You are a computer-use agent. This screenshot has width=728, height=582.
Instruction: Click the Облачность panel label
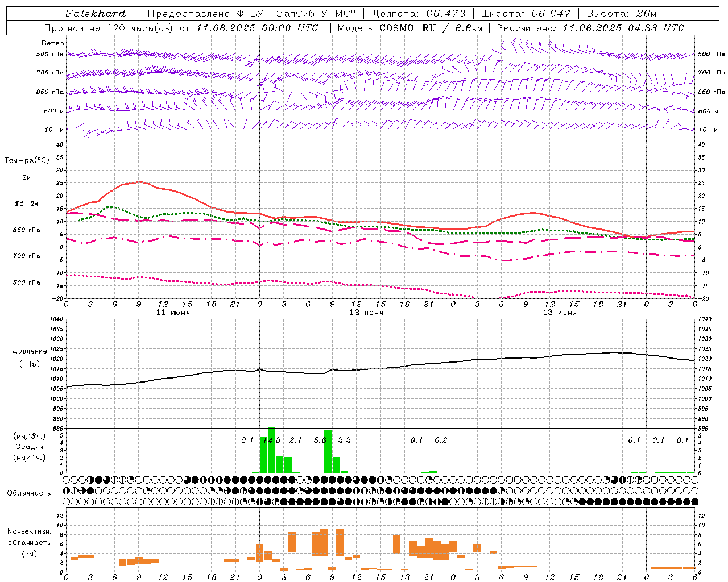29,493
